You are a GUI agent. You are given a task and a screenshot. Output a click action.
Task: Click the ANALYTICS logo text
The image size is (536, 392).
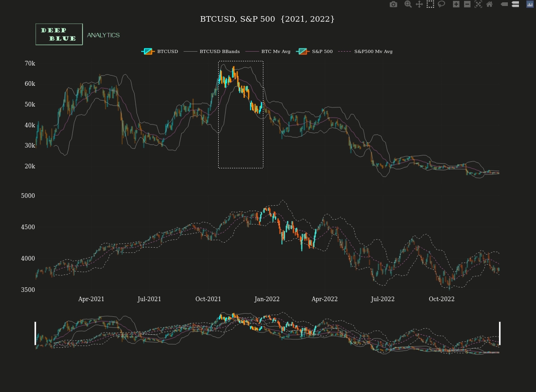tap(103, 35)
